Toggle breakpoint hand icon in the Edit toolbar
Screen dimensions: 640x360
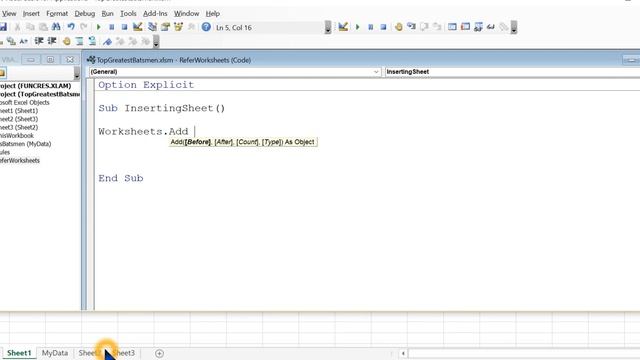click(x=67, y=41)
